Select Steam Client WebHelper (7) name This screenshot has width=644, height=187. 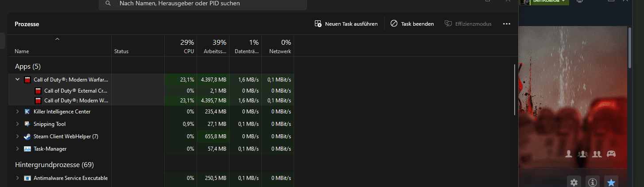(x=66, y=136)
